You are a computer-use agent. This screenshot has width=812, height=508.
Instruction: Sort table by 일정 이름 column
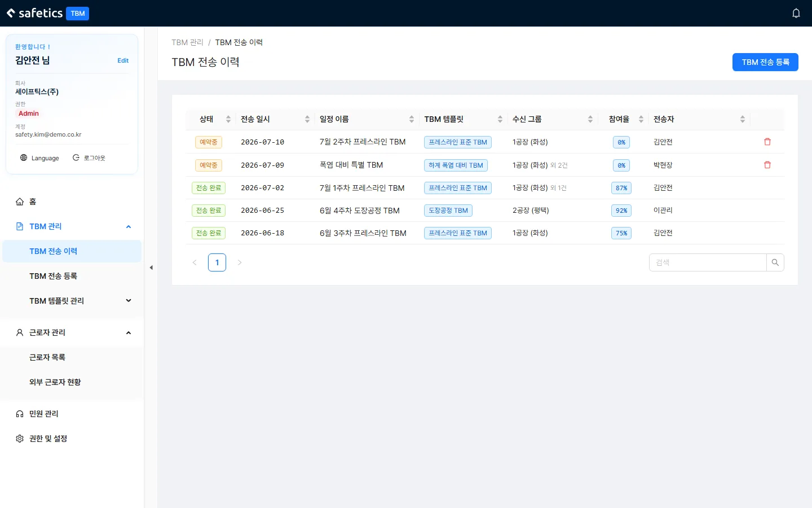pos(412,119)
